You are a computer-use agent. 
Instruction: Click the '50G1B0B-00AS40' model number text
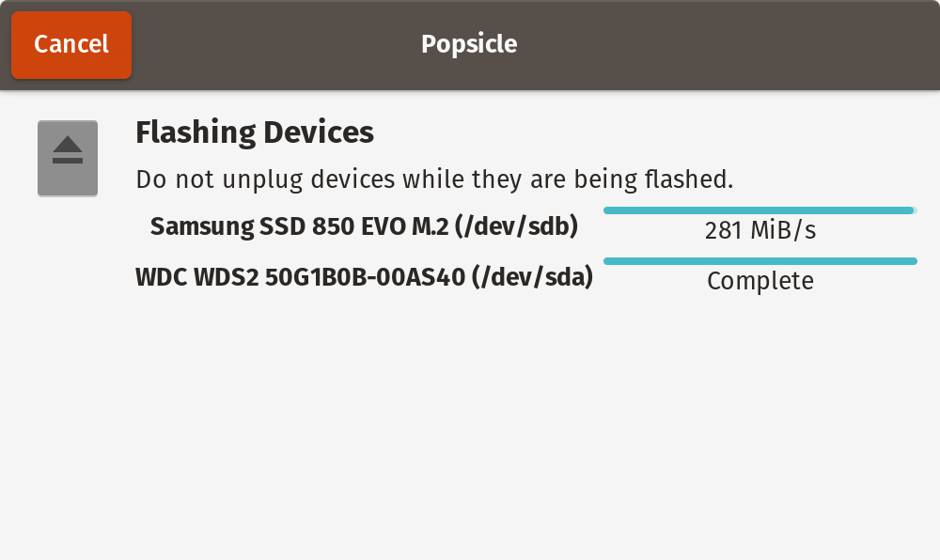tap(366, 277)
